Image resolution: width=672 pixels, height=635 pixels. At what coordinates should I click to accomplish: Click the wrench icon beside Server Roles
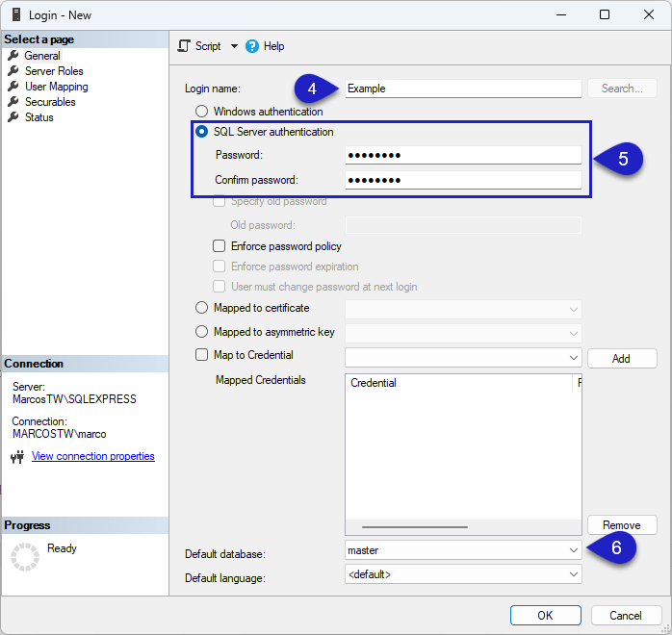coord(13,71)
